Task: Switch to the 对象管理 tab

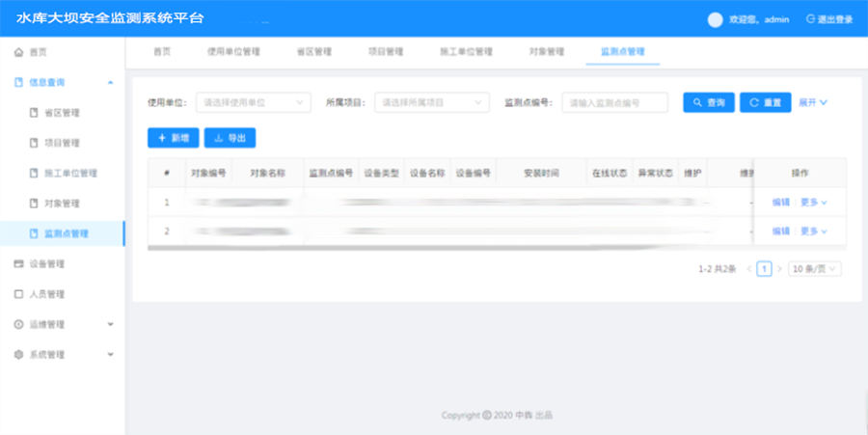Action: (546, 52)
